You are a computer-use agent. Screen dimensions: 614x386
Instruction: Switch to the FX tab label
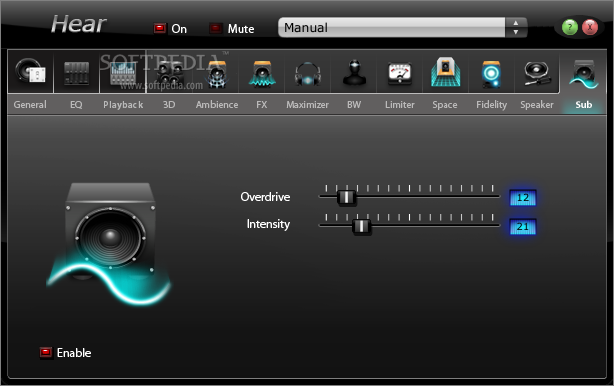(262, 105)
